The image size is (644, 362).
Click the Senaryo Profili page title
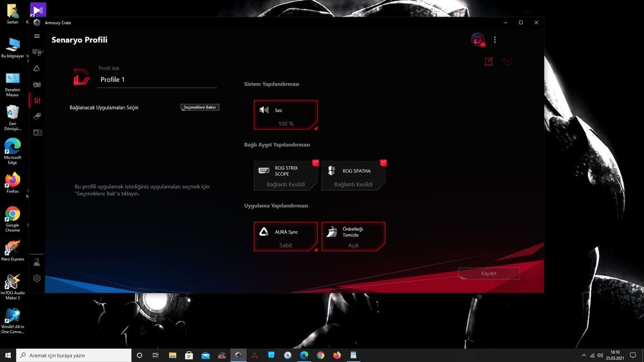[x=79, y=40]
